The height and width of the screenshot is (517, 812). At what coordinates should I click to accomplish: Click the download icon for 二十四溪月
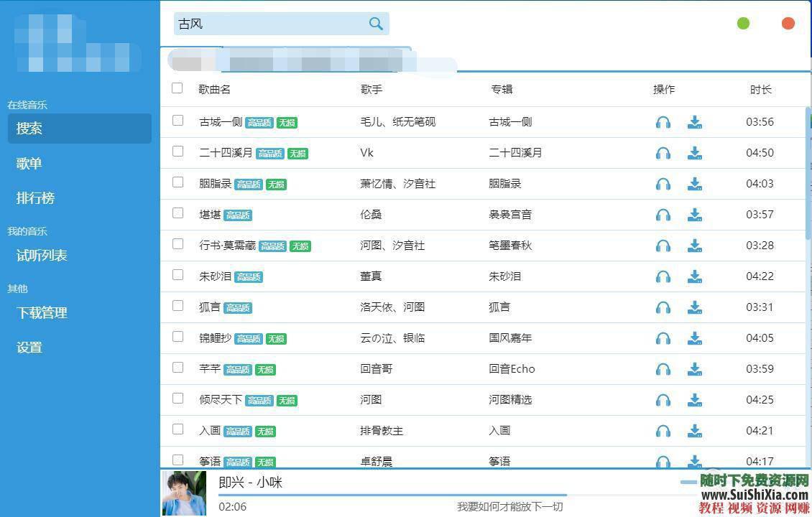[x=694, y=153]
